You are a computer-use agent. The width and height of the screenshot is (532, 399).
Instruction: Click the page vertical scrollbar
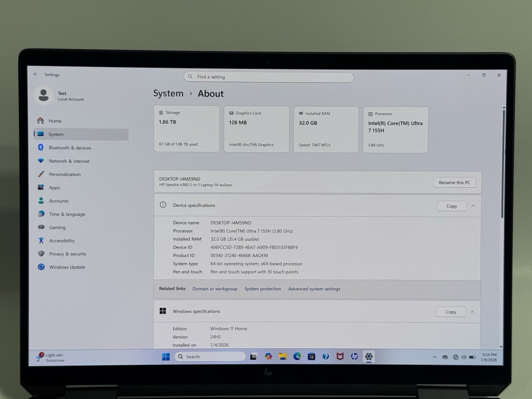click(x=503, y=164)
